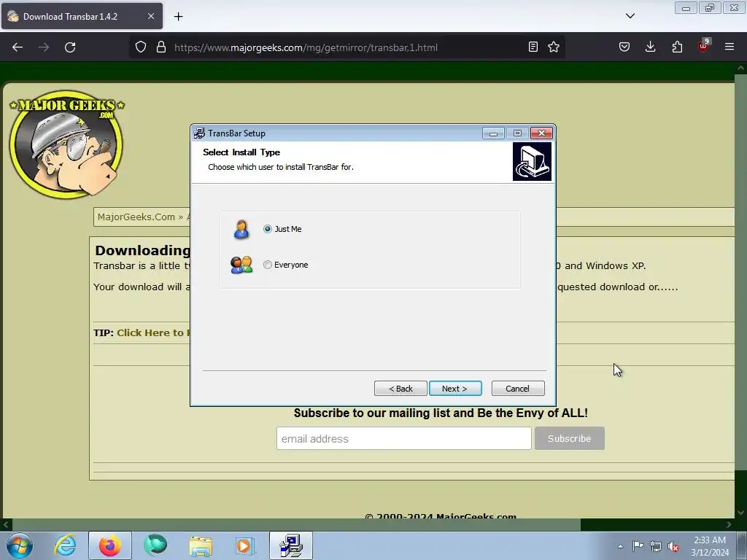Open the TIP Click Here link
Screen dimensions: 747x560
(x=153, y=332)
